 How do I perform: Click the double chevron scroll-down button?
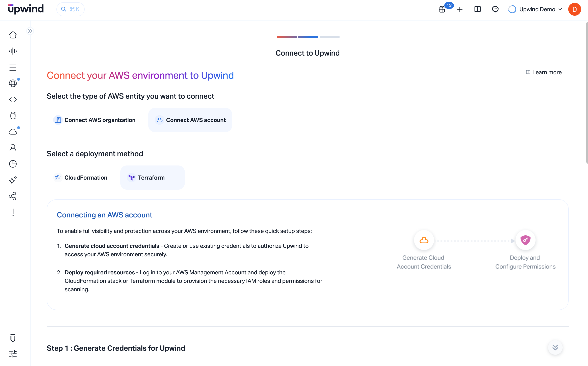[x=555, y=347]
